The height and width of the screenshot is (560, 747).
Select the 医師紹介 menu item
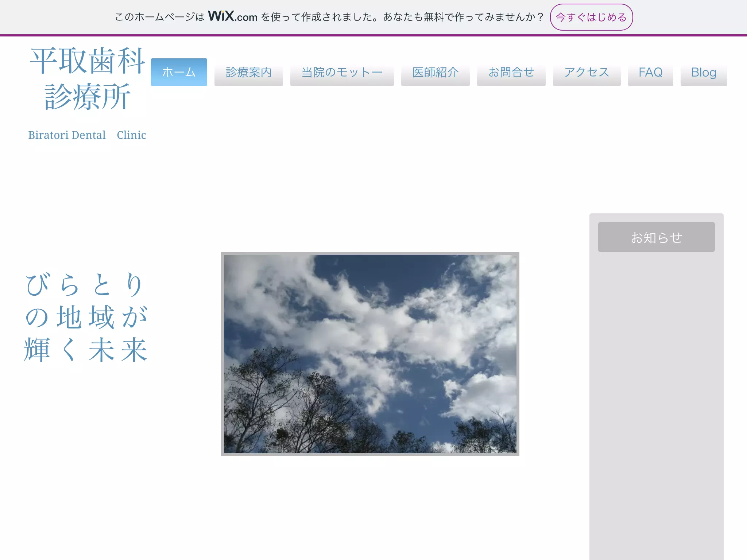pyautogui.click(x=436, y=72)
